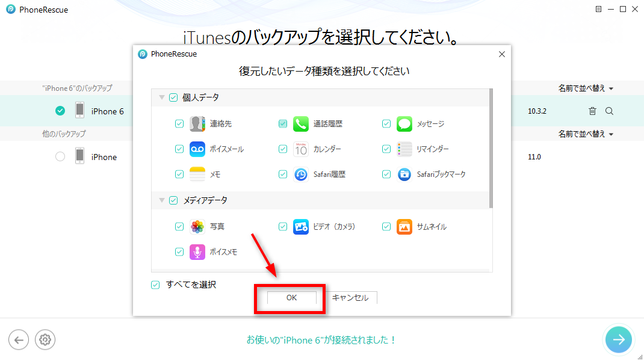Click the orange Thumbnail (サムネイル) icon
Image resolution: width=644 pixels, height=361 pixels.
404,226
